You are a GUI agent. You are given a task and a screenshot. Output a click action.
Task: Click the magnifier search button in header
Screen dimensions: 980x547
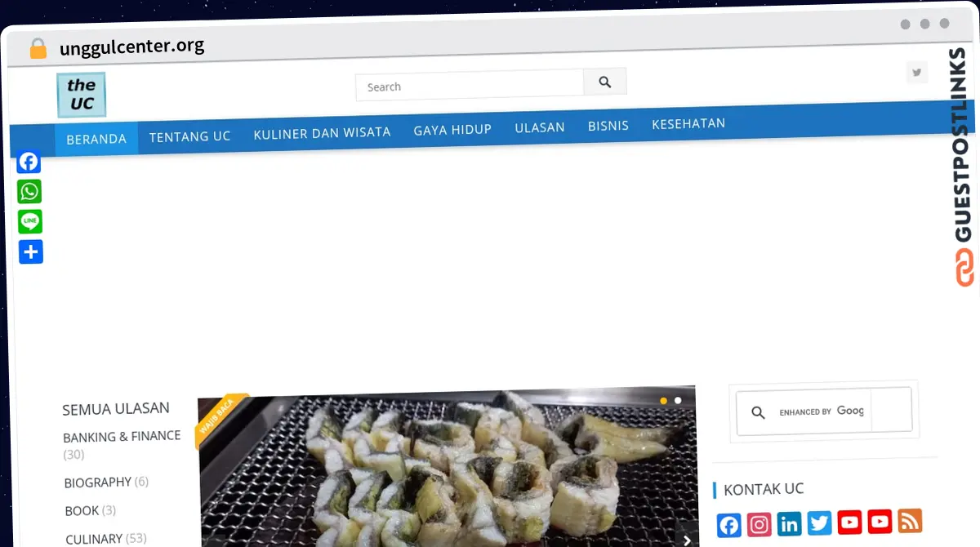pyautogui.click(x=605, y=82)
